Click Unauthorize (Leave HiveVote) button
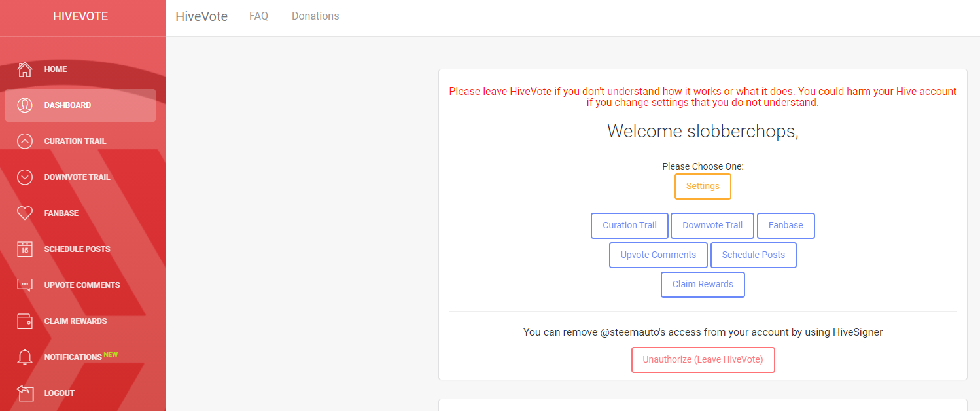This screenshot has width=980, height=411. (x=703, y=360)
